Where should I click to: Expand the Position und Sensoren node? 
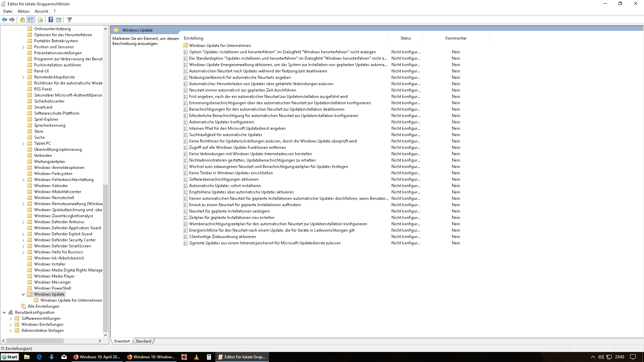[x=23, y=47]
